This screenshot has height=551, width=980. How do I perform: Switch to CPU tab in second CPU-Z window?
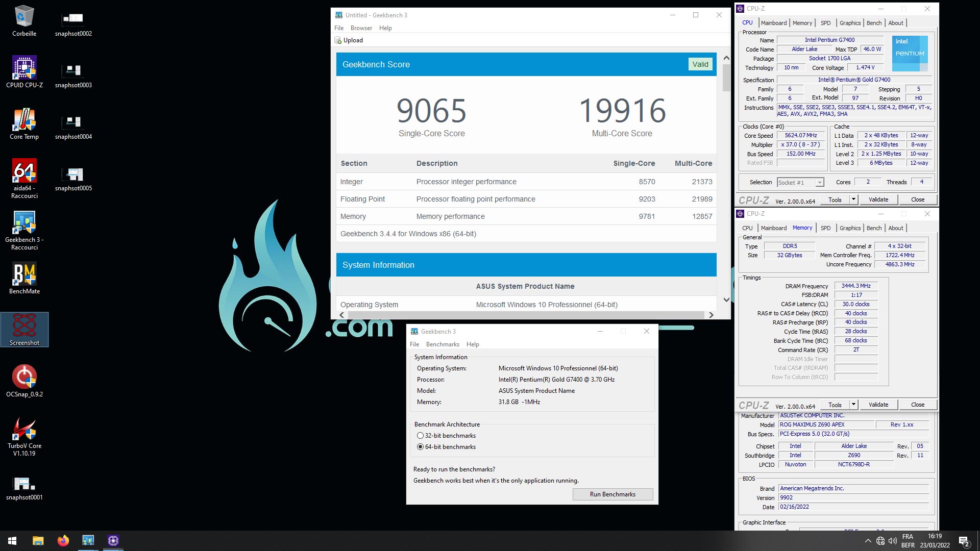click(747, 228)
